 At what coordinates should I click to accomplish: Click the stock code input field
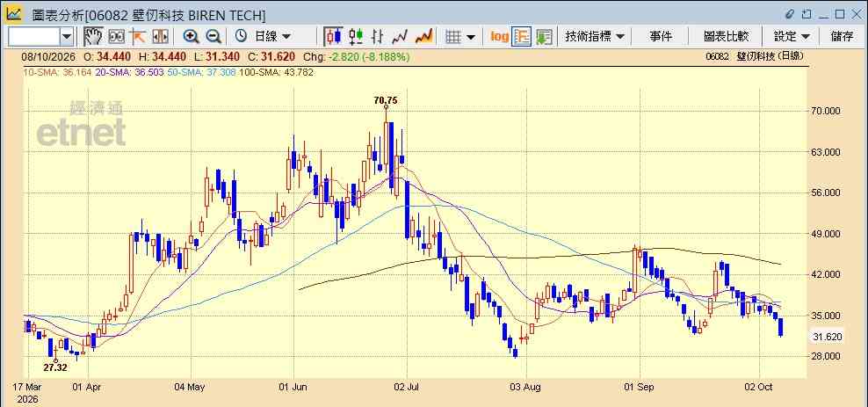point(34,37)
